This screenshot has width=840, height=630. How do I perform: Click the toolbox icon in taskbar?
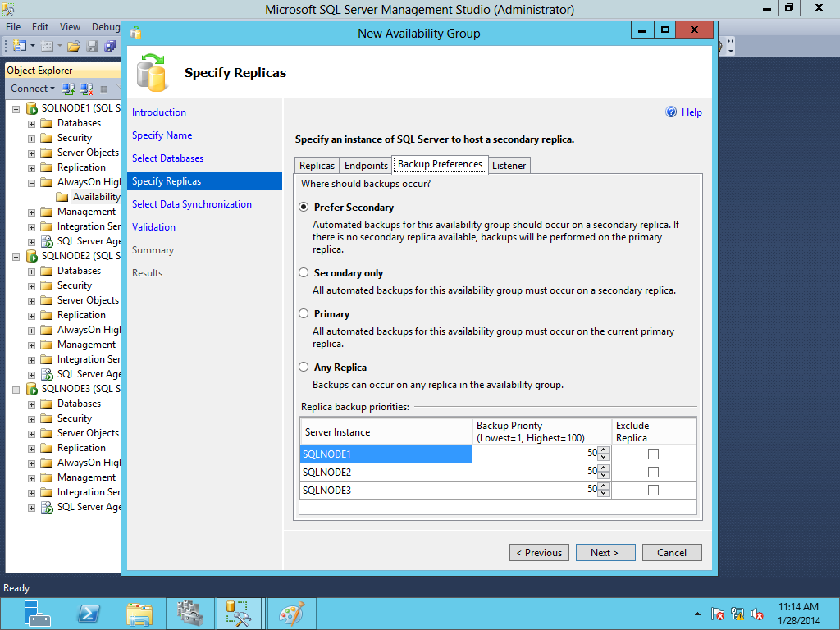190,614
